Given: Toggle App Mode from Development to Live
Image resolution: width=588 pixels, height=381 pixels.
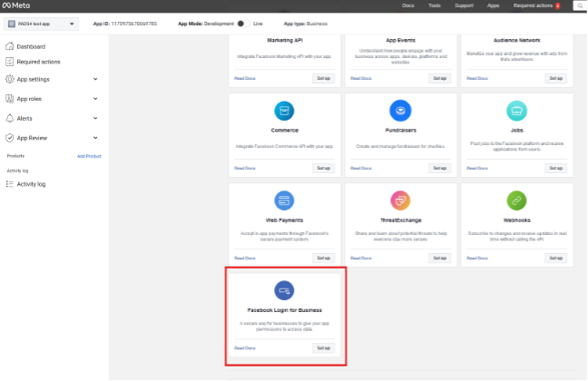Looking at the screenshot, I should (x=243, y=24).
